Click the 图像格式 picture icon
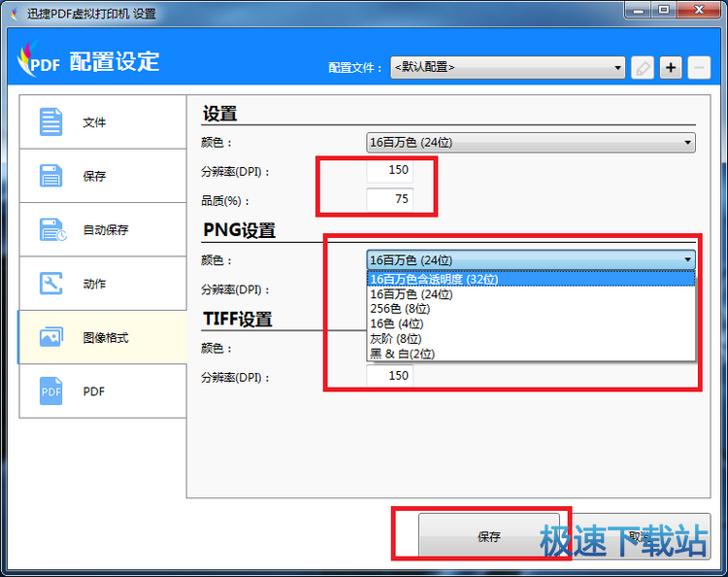 pyautogui.click(x=51, y=337)
